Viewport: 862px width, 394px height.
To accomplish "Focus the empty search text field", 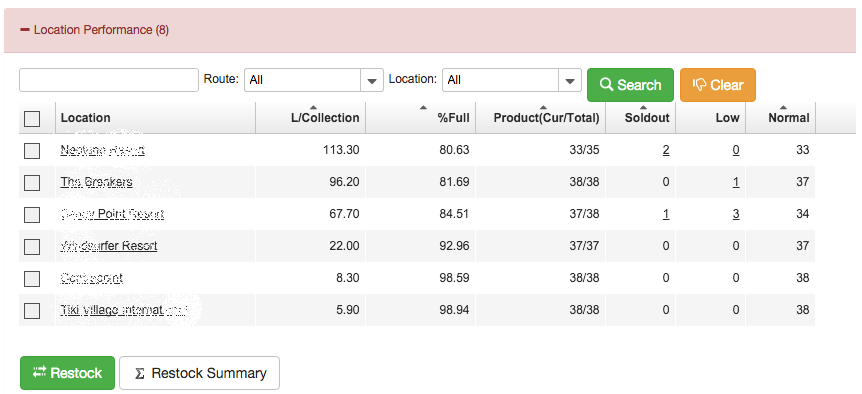I will click(109, 80).
